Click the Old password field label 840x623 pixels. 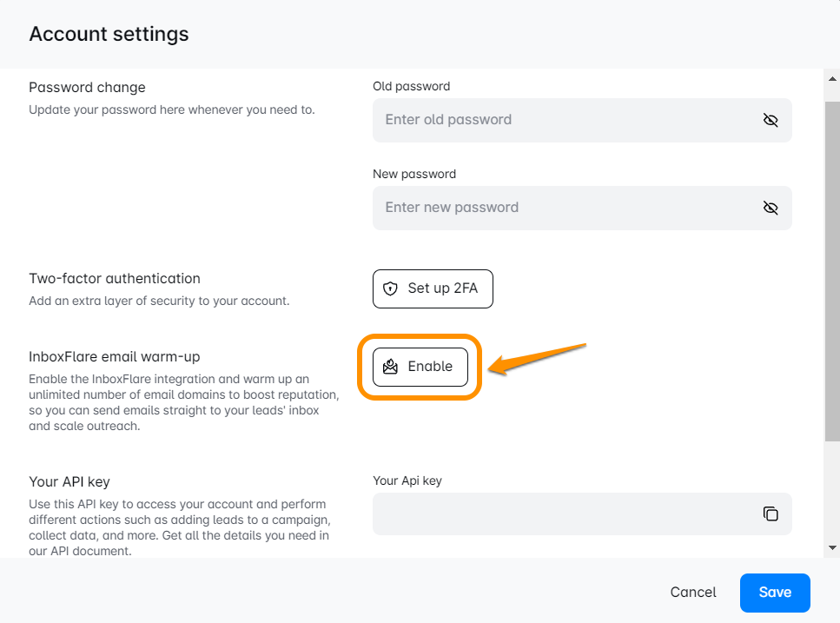[412, 86]
